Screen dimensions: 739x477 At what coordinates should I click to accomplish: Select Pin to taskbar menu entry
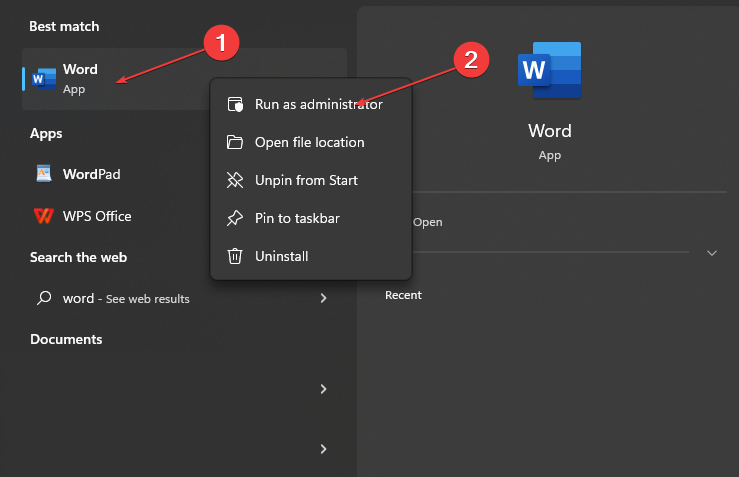311,218
